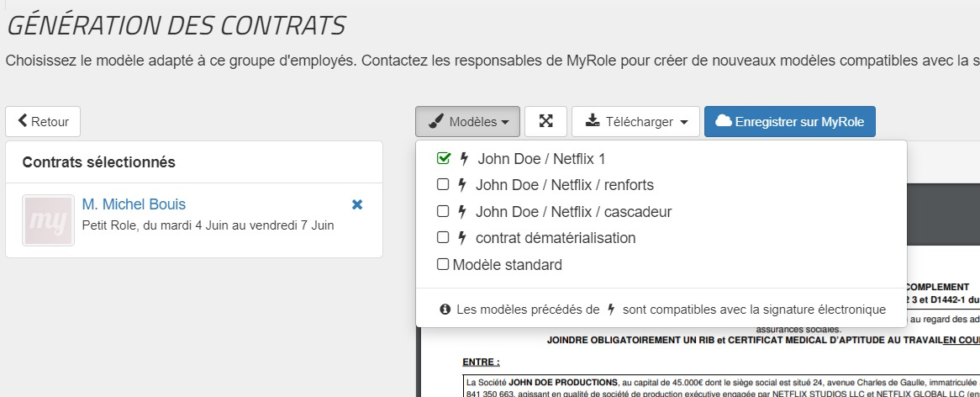Click lightning icon beside Netflix 1
Viewport: 980px width, 397px height.
[465, 159]
